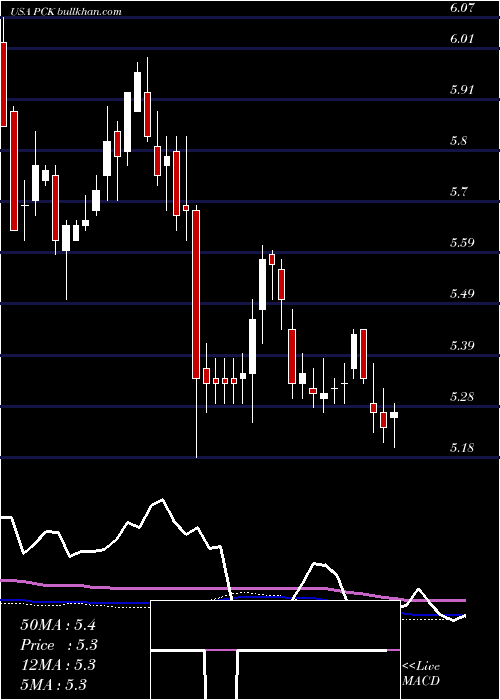Click the 6.01 price axis label

pyautogui.click(x=461, y=38)
